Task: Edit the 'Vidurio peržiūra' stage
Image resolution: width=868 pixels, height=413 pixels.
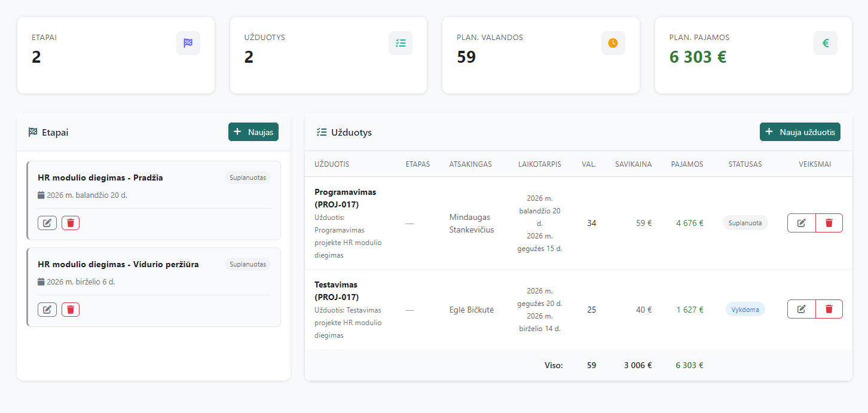Action: 47,310
